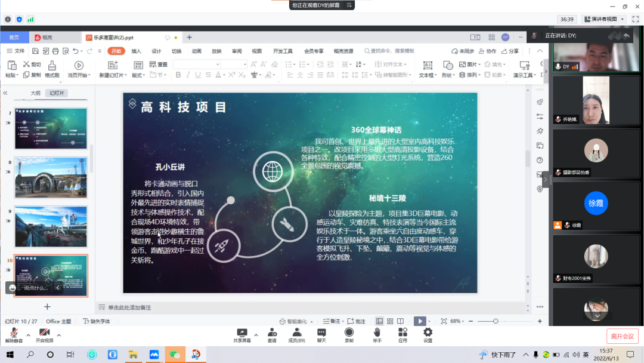The height and width of the screenshot is (363, 644).
Task: Unmute microphone via 解除静音
Action: (14, 333)
